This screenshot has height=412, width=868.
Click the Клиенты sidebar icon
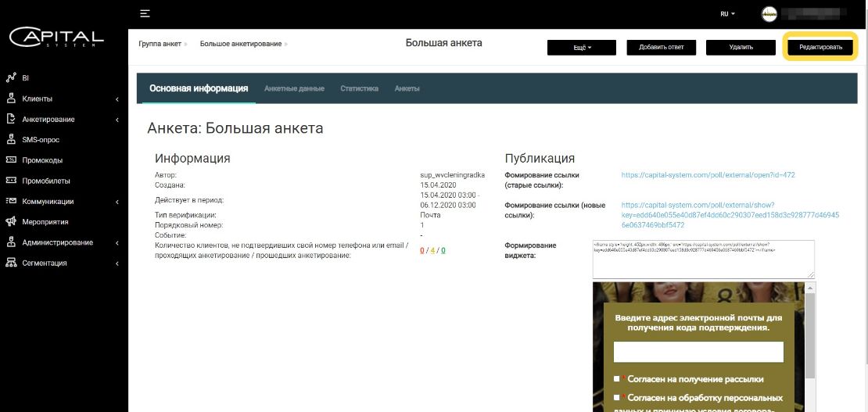[10, 99]
